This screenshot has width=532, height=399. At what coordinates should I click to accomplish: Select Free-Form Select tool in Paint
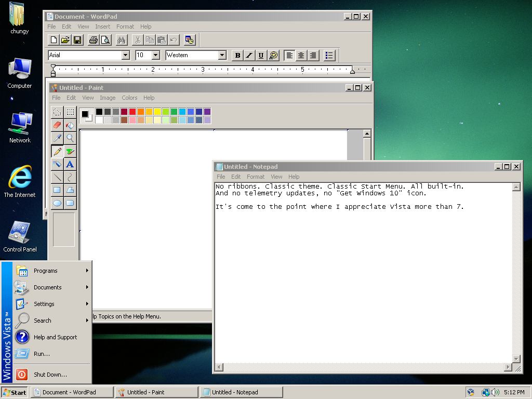tap(57, 112)
